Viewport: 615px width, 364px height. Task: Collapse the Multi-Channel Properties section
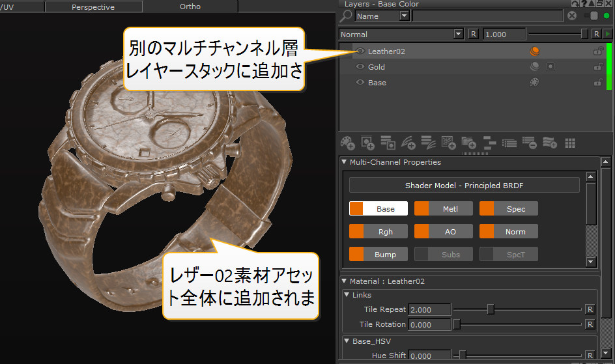coord(344,162)
